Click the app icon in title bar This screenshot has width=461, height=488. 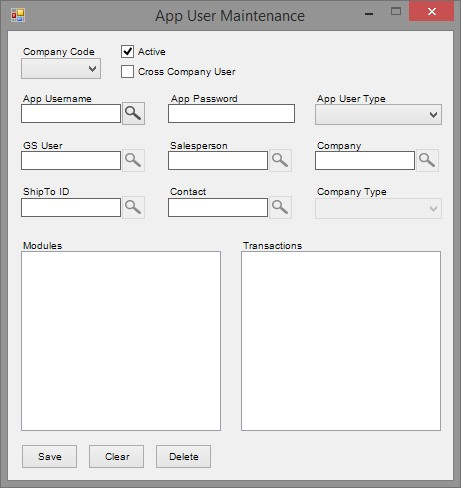[x=18, y=15]
